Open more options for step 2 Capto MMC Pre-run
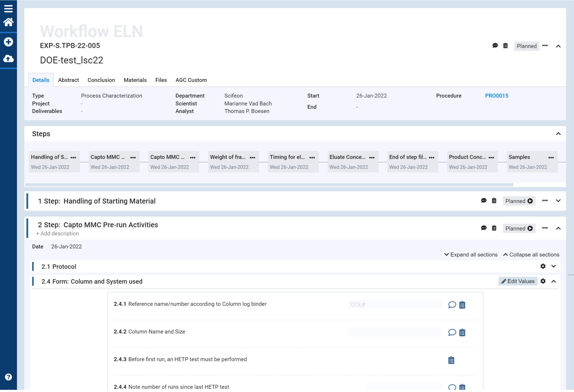 coord(545,228)
